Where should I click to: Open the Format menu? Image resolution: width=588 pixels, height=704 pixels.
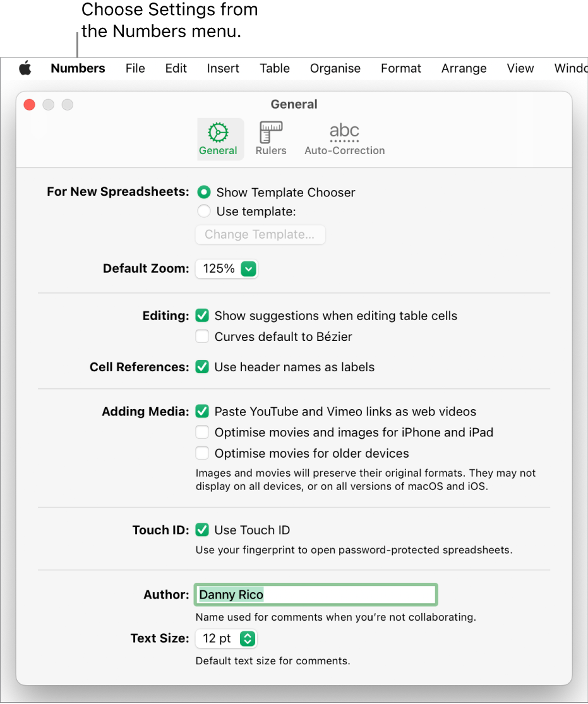(x=400, y=68)
